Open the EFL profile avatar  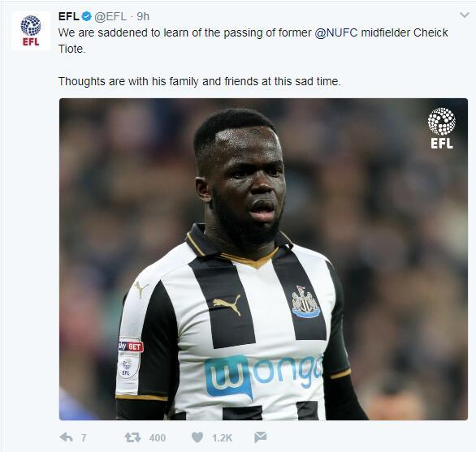(x=31, y=31)
